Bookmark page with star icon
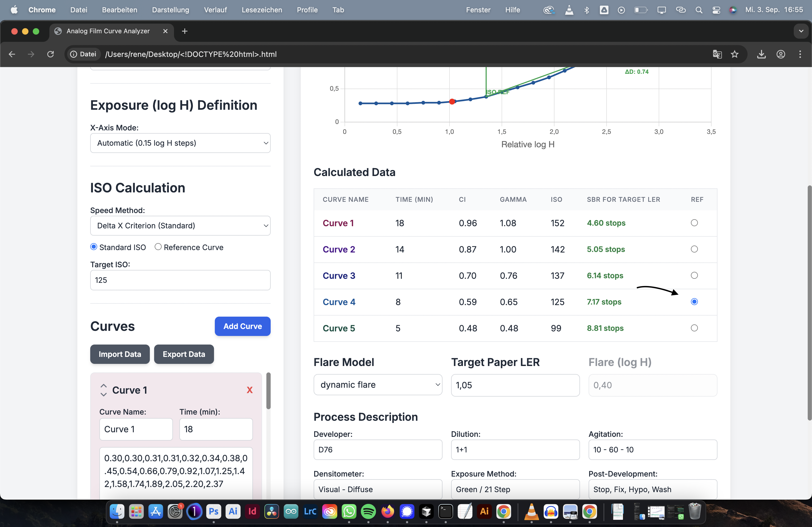Screen dimensions: 812x527 tap(735, 54)
